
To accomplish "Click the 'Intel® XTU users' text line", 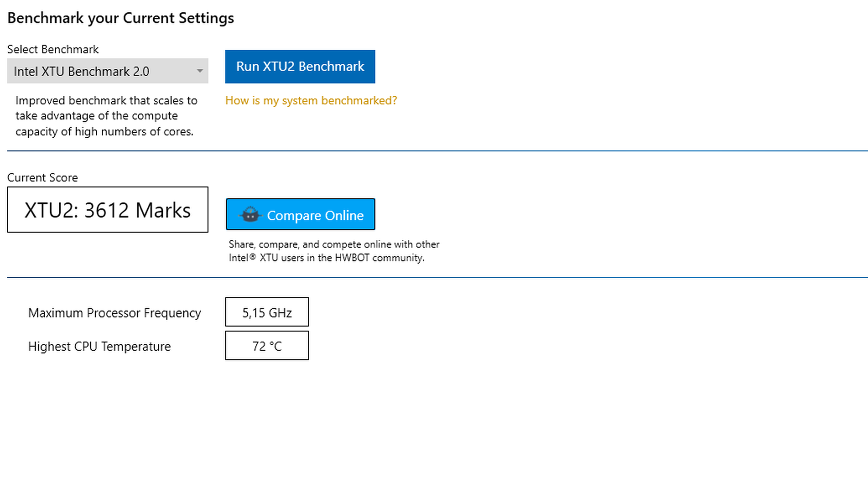I will tap(326, 258).
